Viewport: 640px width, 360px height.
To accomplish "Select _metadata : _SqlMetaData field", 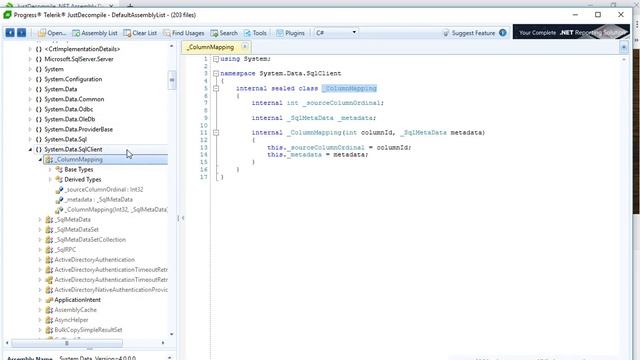I will (98, 200).
